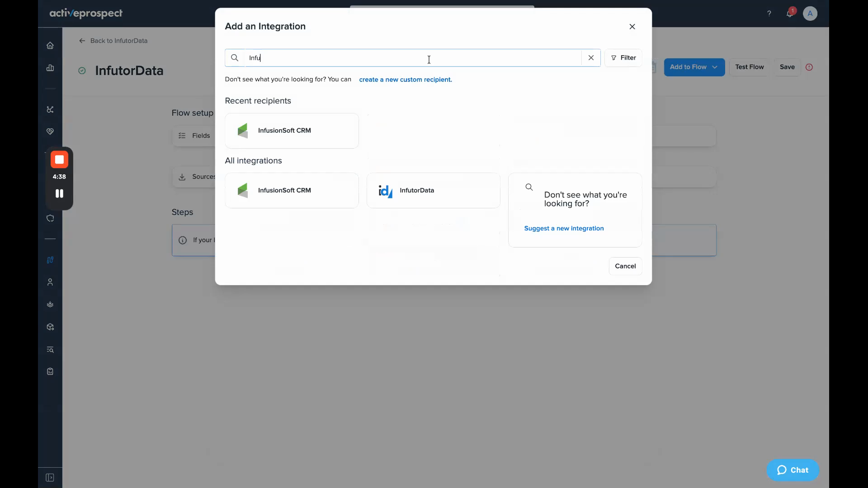The height and width of the screenshot is (488, 868).
Task: Open the Sources flow setup row
Action: click(x=194, y=177)
